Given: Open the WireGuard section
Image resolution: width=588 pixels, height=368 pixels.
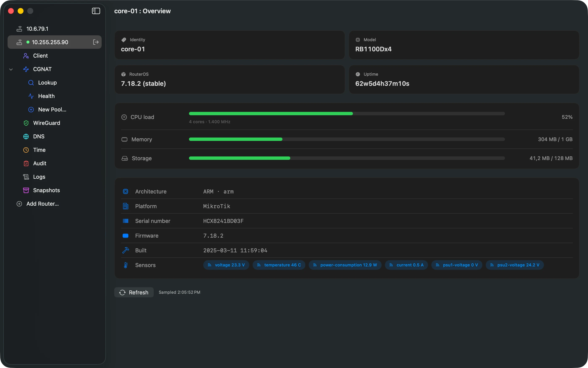Looking at the screenshot, I should point(54,123).
